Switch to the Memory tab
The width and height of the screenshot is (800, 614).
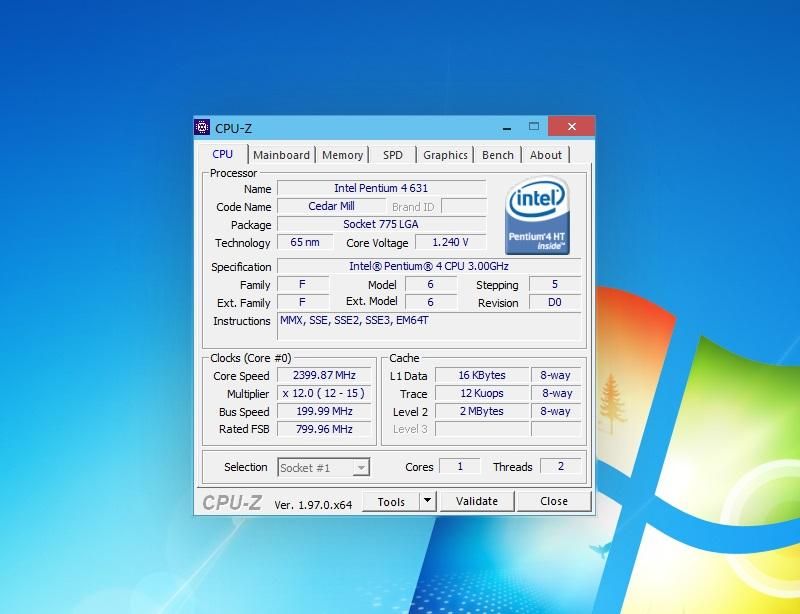[342, 155]
